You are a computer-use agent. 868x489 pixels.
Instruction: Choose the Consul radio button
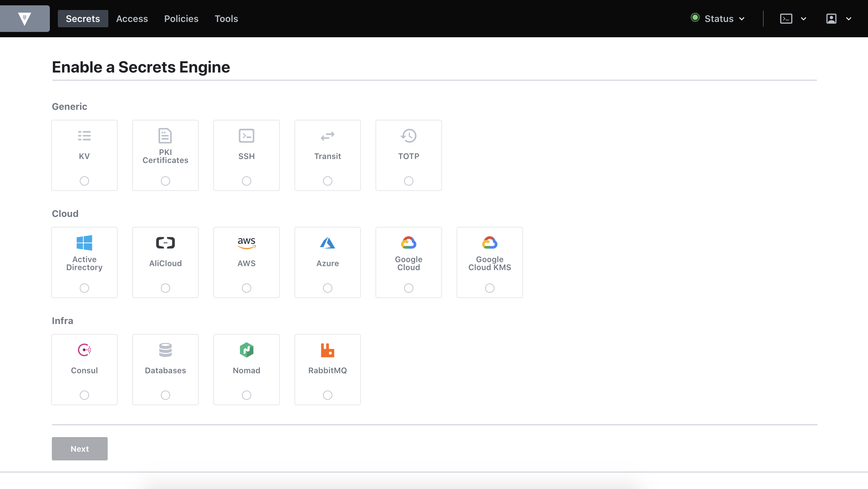click(x=84, y=395)
